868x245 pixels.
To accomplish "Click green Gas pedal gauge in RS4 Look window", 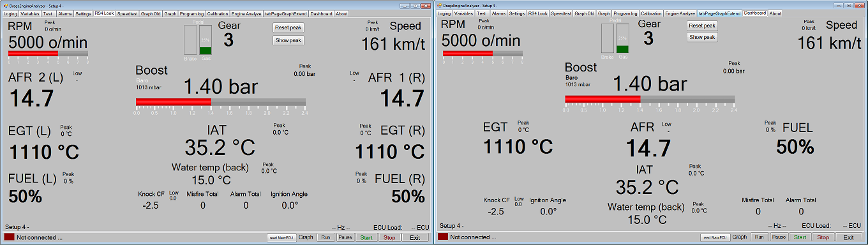I will [x=206, y=40].
